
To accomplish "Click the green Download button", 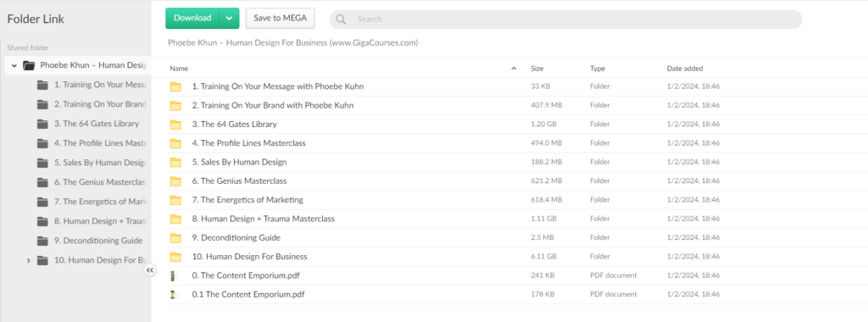I will pos(192,18).
